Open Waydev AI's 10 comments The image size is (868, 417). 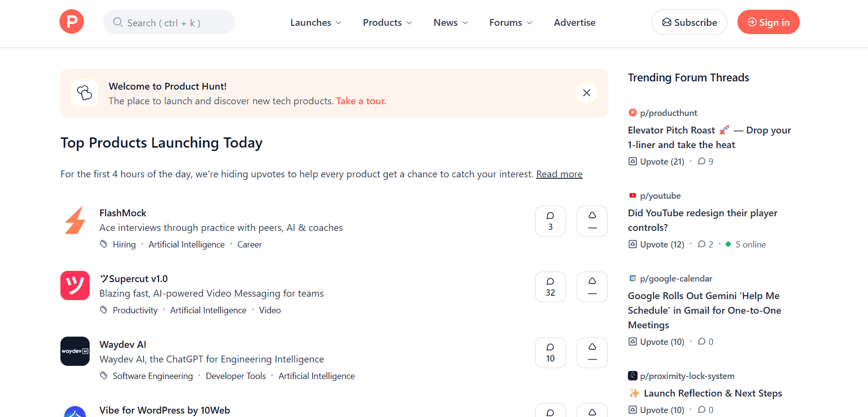550,353
